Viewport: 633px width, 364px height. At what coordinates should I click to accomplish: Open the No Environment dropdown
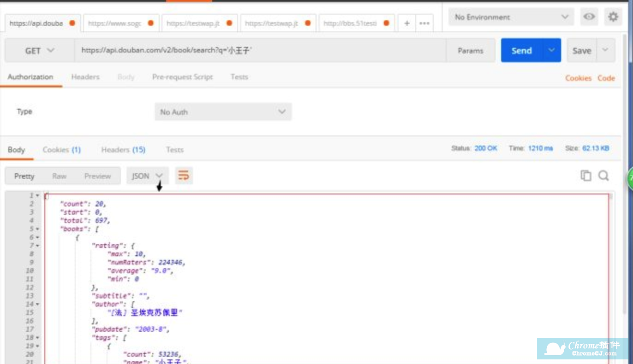[511, 17]
